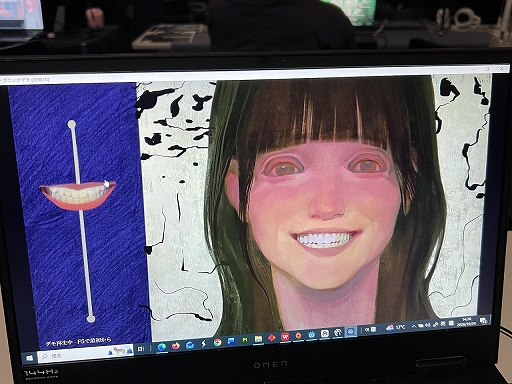
Task: Open the weather widget showing 17°C
Action: point(396,327)
